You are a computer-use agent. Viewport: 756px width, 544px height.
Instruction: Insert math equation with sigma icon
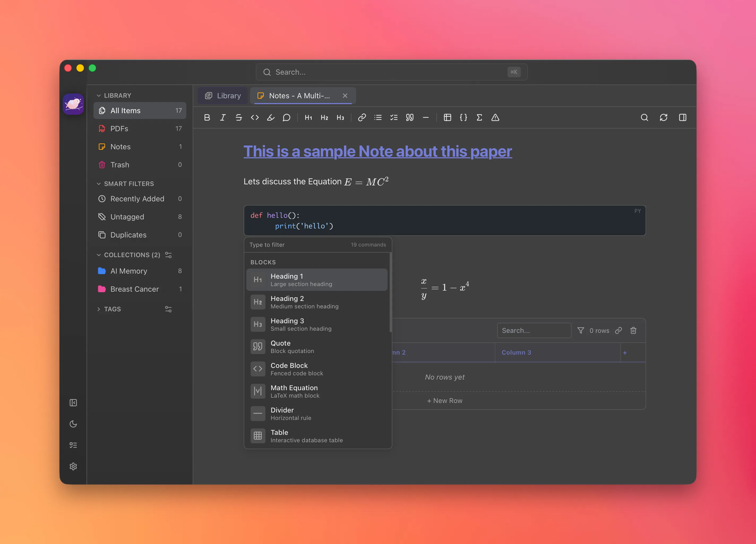tap(479, 117)
